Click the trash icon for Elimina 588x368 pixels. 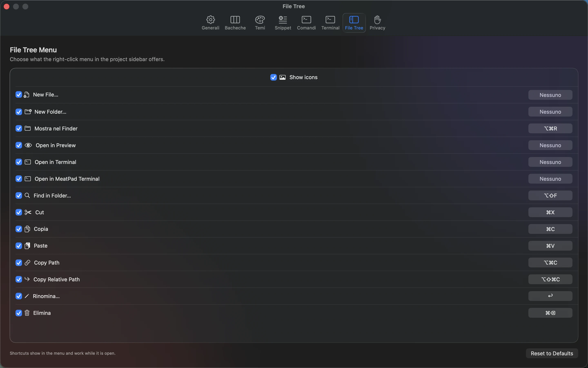pos(27,313)
